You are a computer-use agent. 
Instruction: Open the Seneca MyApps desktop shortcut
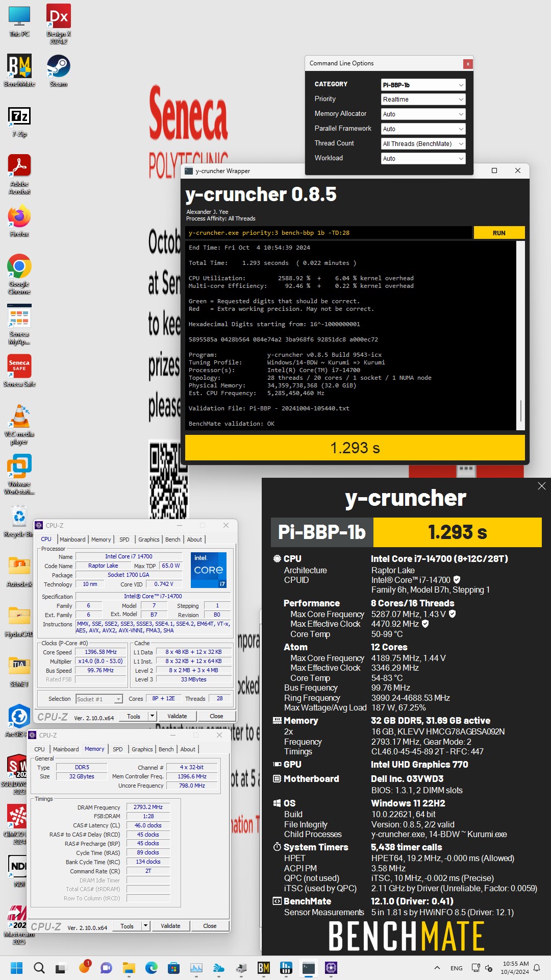[x=19, y=325]
